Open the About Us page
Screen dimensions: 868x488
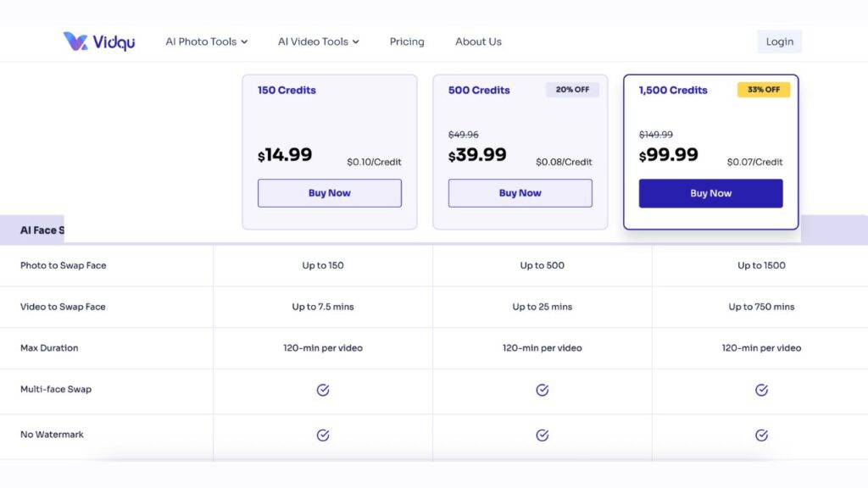[x=477, y=42]
